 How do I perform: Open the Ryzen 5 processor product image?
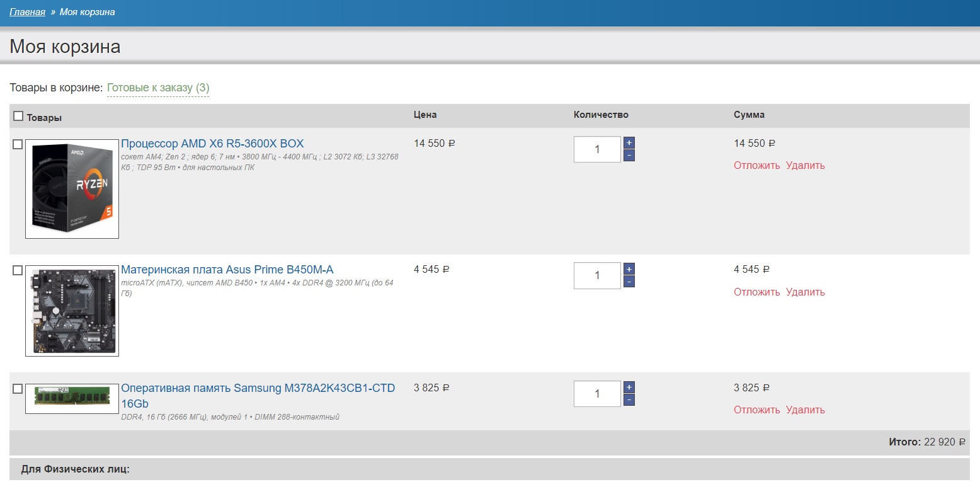click(x=72, y=189)
